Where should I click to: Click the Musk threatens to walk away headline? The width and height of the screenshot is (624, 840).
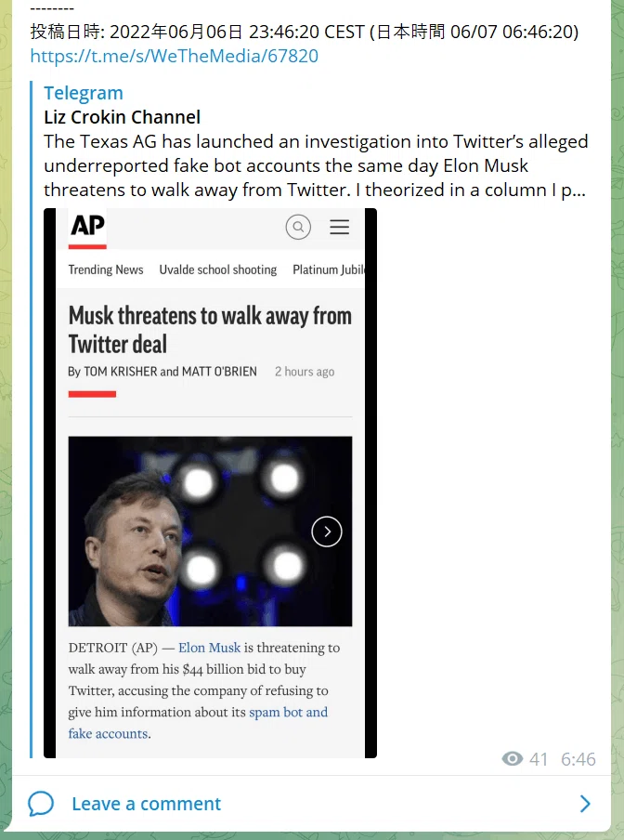(210, 330)
